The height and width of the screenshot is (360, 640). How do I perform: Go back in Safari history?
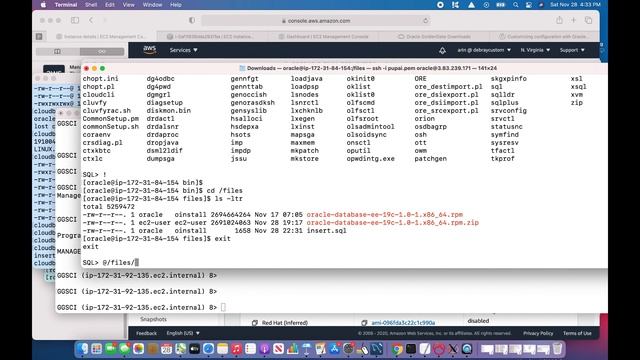point(91,20)
